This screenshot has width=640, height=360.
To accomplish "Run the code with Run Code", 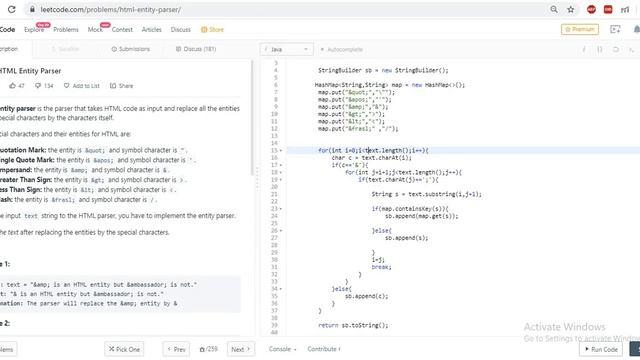I will [601, 349].
